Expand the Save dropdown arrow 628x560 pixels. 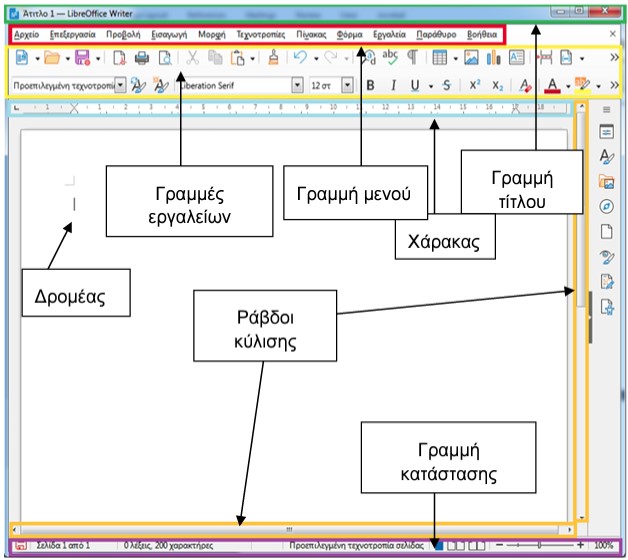point(98,58)
